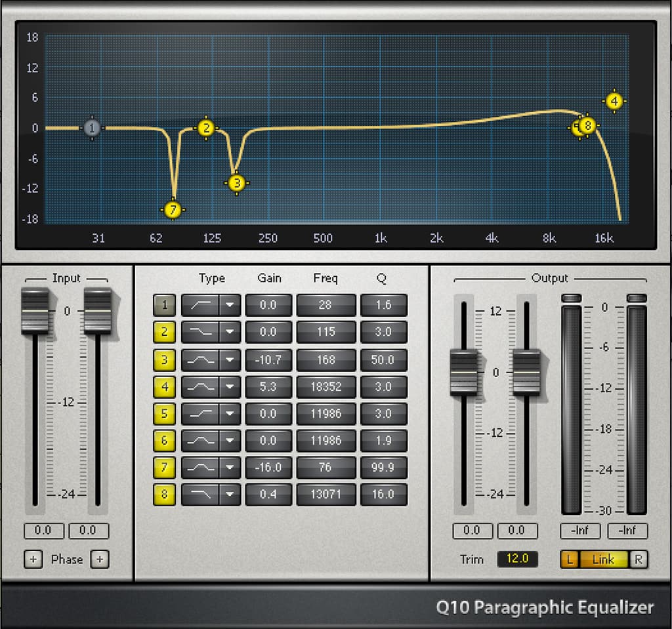Toggle band 3 off
672x629 pixels.
tap(164, 360)
